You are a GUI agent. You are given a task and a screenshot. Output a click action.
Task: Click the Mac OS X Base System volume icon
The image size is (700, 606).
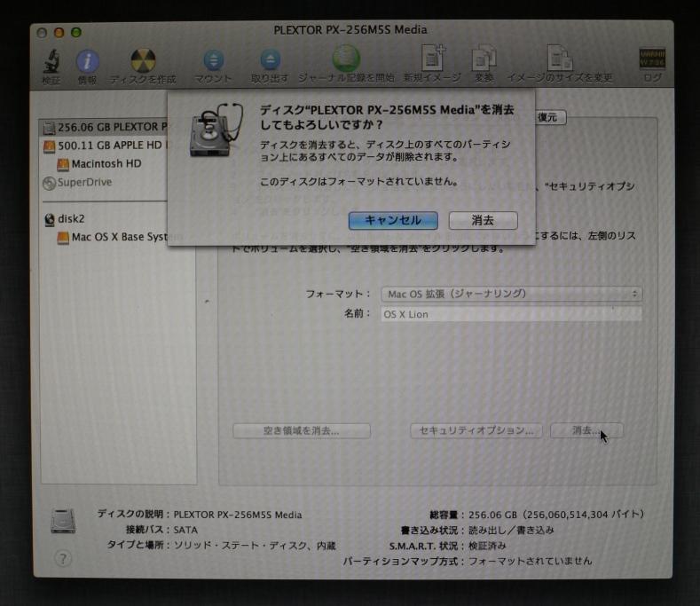tap(63, 238)
